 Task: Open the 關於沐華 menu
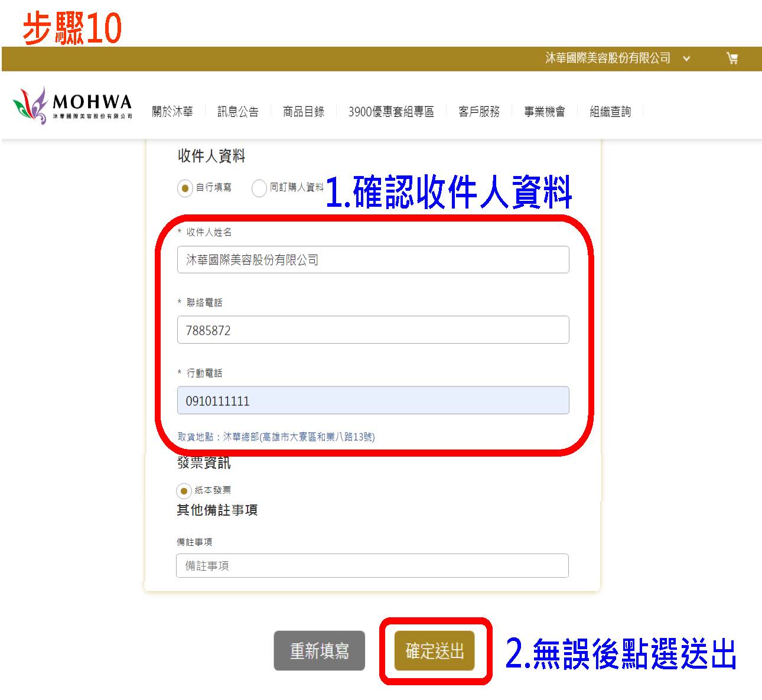click(x=172, y=112)
